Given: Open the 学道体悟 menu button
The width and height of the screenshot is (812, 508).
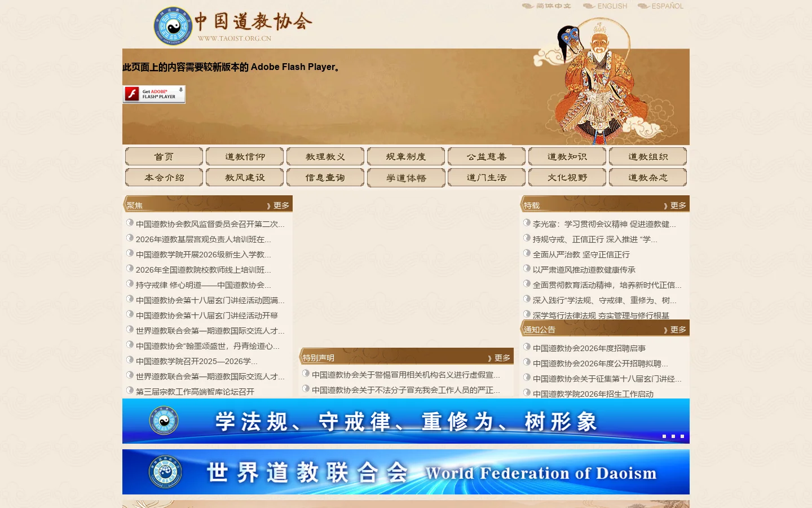Looking at the screenshot, I should [406, 178].
